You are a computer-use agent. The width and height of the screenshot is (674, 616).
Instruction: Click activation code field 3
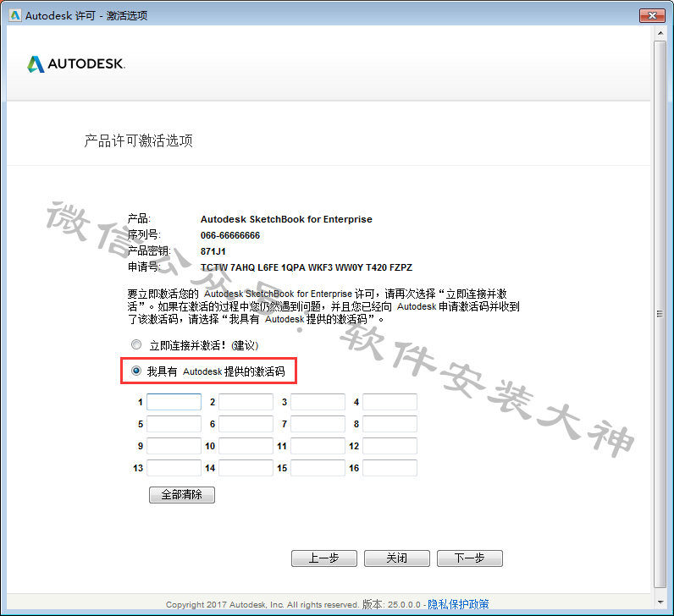pyautogui.click(x=318, y=402)
